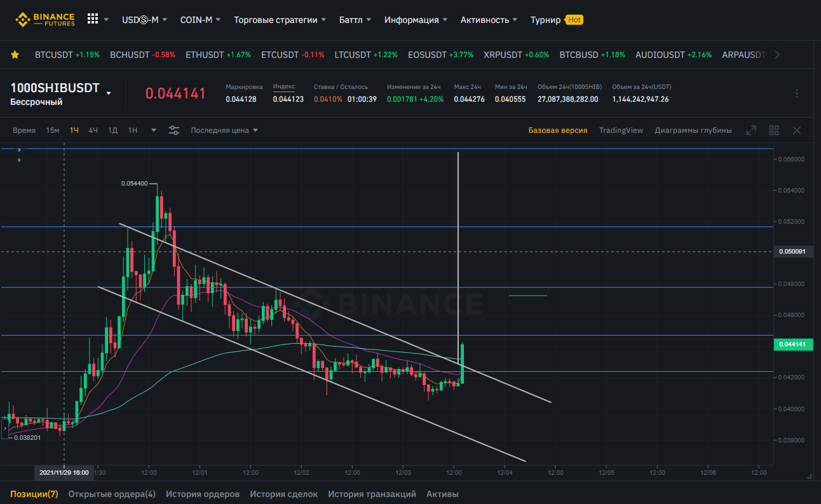Open the Турнир Hot page
Viewport: 821px width, 504px height.
tap(556, 20)
